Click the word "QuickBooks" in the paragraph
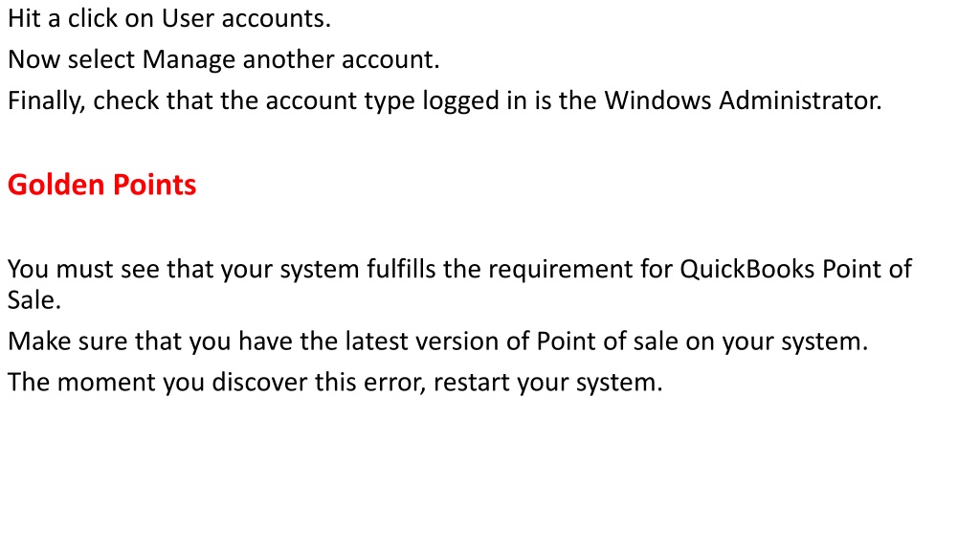This screenshot has height=551, width=980. pyautogui.click(x=746, y=269)
